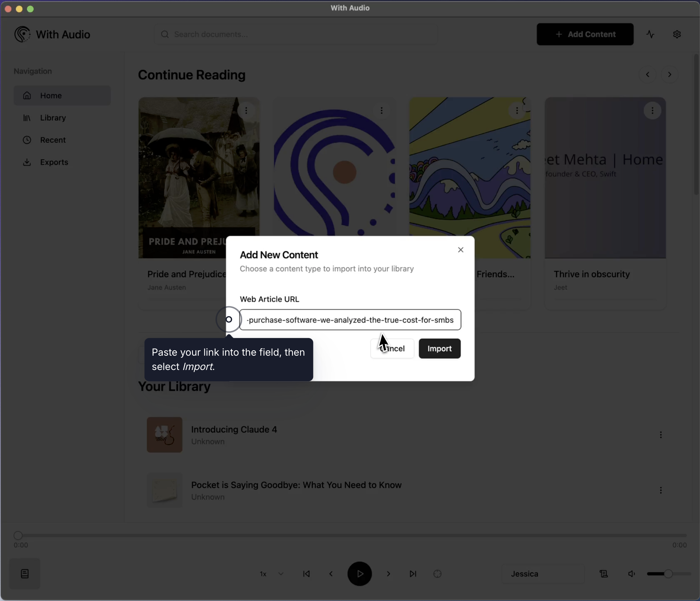Skip to previous track icon
The image size is (700, 601).
pyautogui.click(x=306, y=574)
